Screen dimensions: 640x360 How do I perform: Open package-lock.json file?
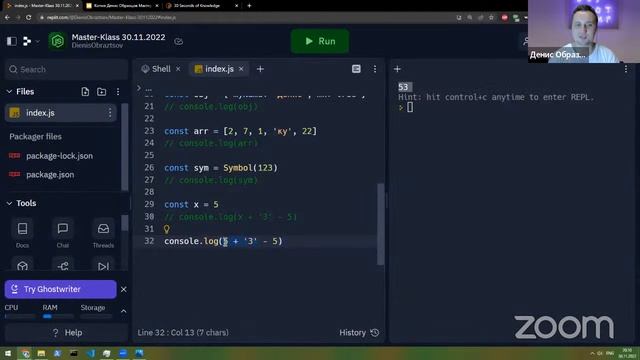[x=59, y=156]
